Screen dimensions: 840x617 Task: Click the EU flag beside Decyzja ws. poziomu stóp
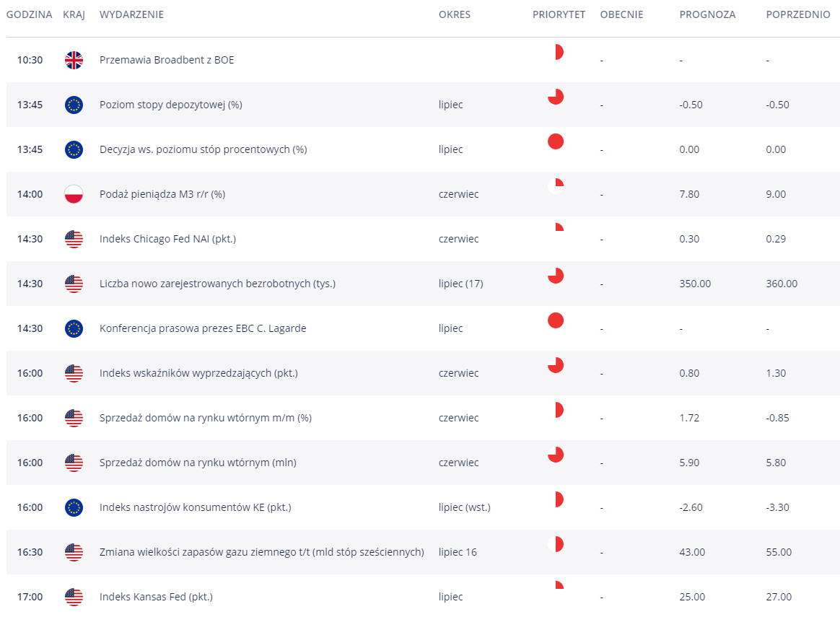pos(74,149)
